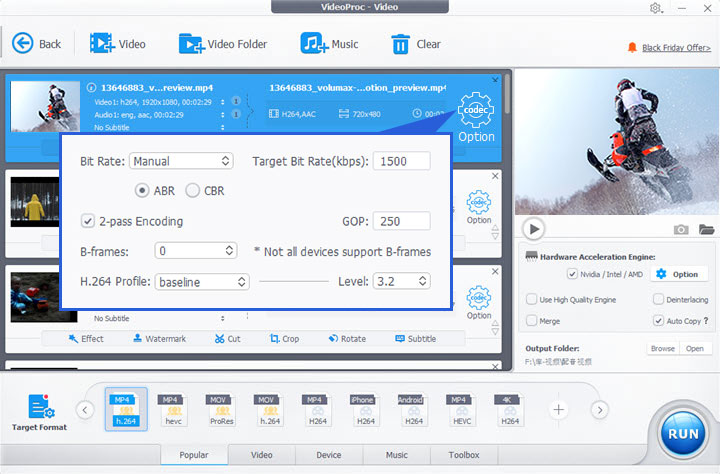
Task: Add a new format with plus icon
Action: click(558, 409)
